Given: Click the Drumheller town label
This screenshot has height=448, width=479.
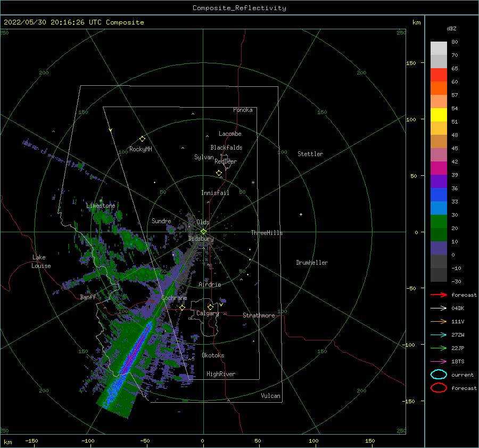Looking at the screenshot, I should 312,263.
